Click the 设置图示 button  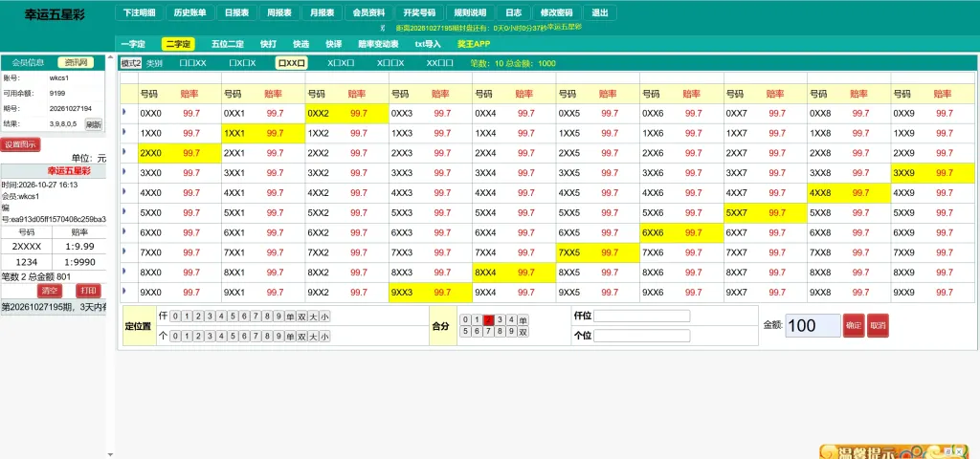(x=21, y=144)
